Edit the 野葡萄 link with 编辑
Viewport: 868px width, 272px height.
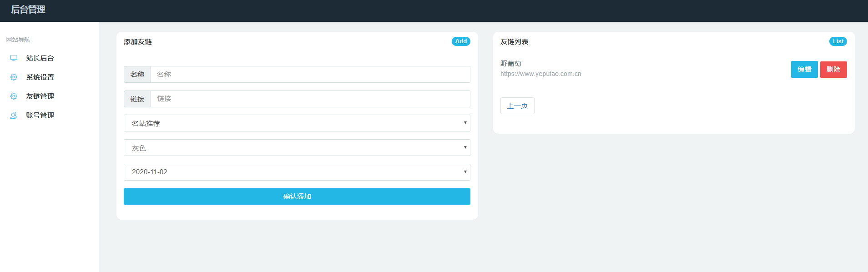[804, 70]
